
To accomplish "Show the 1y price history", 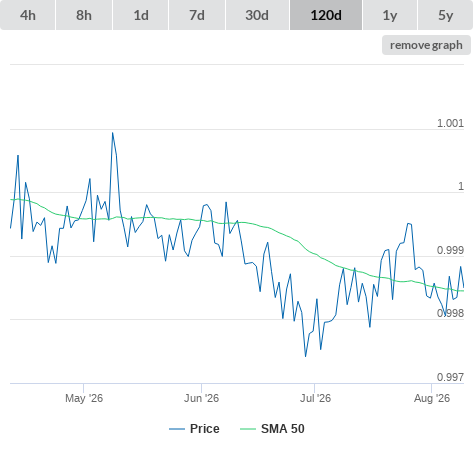I will [390, 15].
